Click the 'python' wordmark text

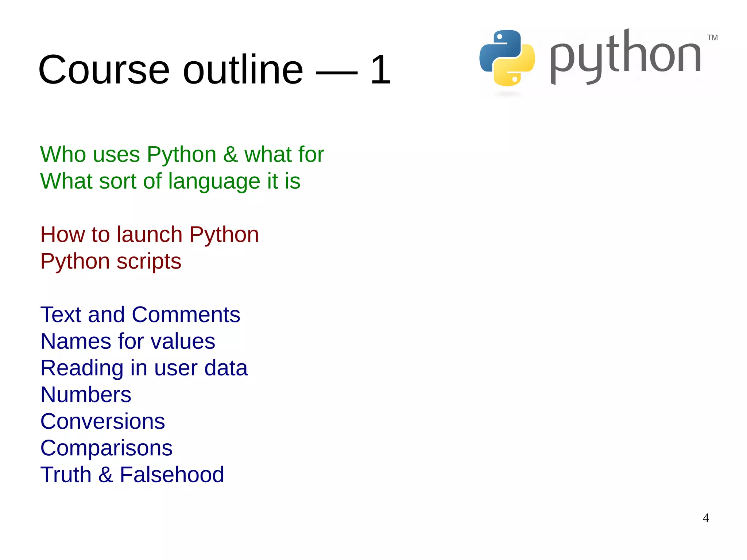tap(625, 57)
